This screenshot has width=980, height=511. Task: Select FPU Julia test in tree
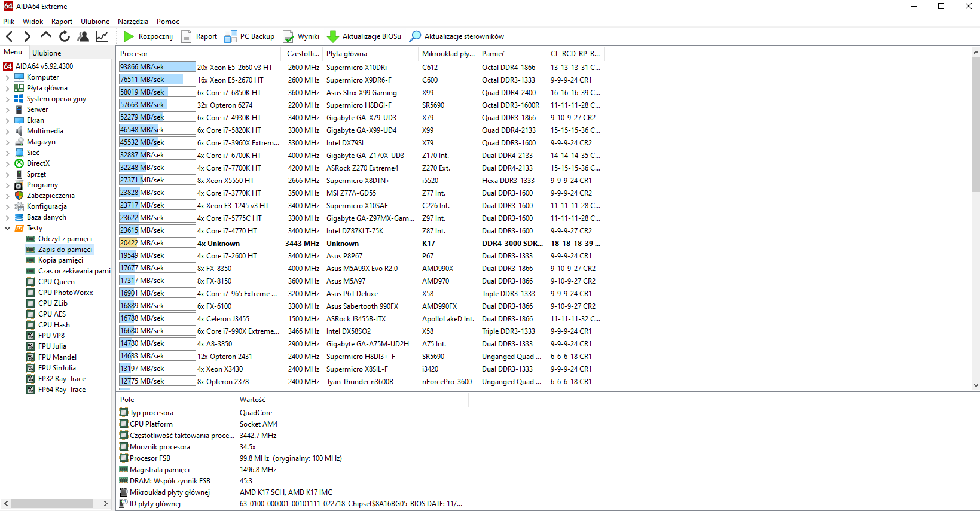point(52,346)
